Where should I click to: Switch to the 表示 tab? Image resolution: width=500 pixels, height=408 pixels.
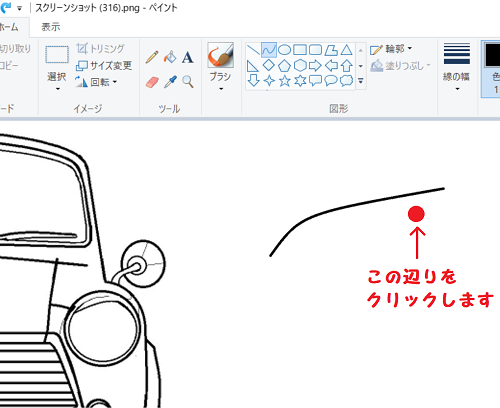tap(51, 27)
